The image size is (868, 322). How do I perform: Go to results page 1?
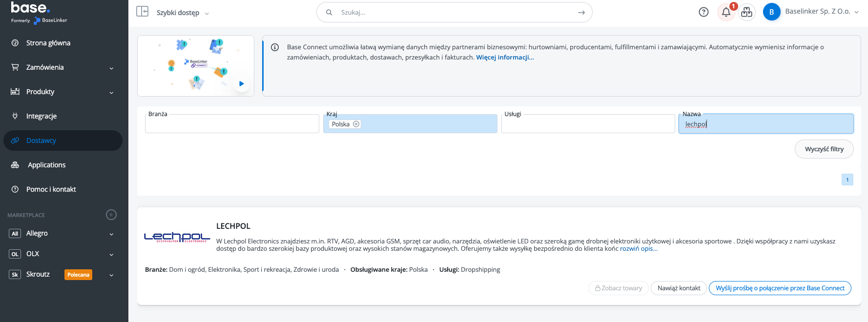pos(847,180)
